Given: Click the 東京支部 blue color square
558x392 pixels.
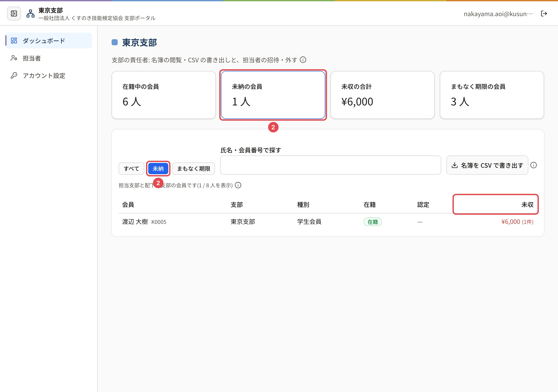Looking at the screenshot, I should 115,42.
